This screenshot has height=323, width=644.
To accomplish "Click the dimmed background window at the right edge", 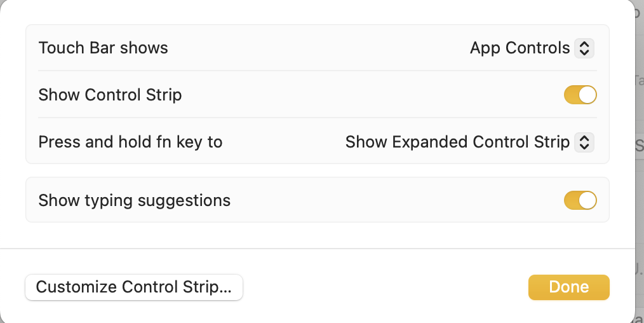I will [639, 191].
